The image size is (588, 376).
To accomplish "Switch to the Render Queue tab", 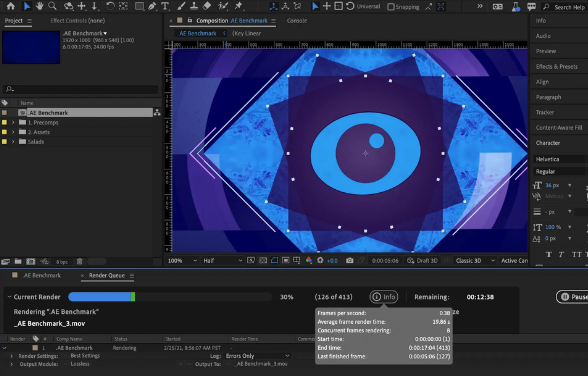I will click(x=106, y=276).
